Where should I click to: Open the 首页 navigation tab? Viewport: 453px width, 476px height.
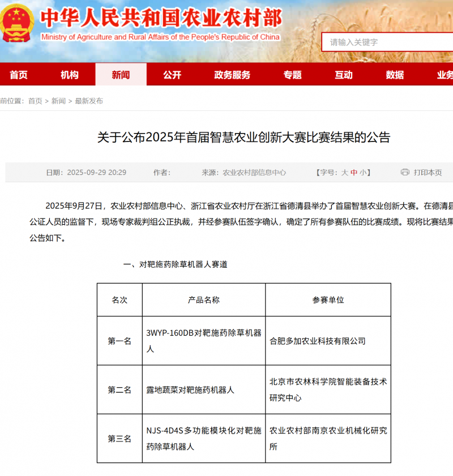(x=19, y=75)
